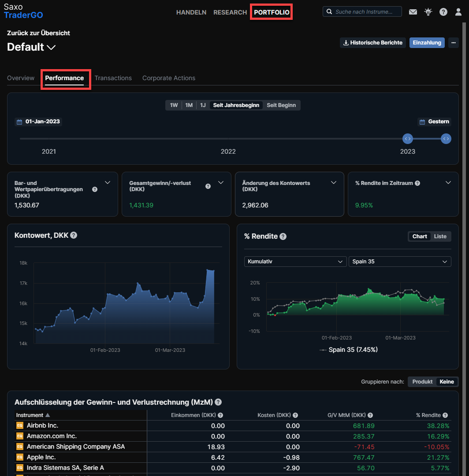Set grouping to Keine
469x476 pixels.
[447, 382]
